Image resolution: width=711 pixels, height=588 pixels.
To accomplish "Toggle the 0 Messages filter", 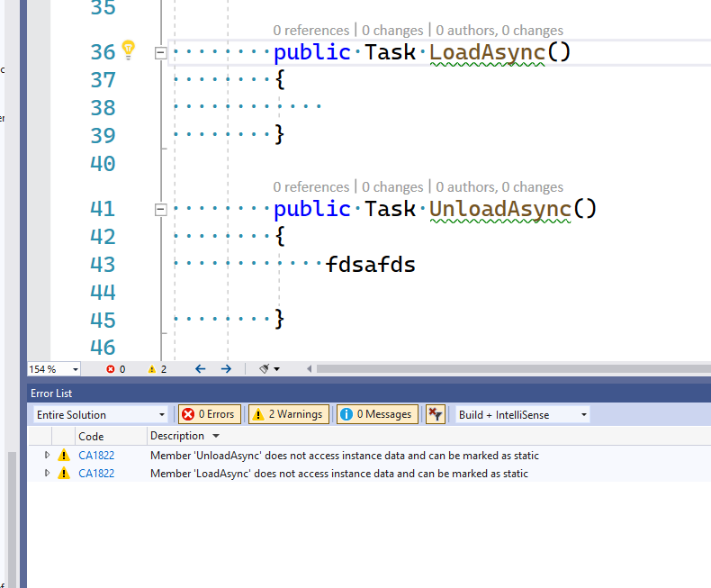I will [377, 414].
